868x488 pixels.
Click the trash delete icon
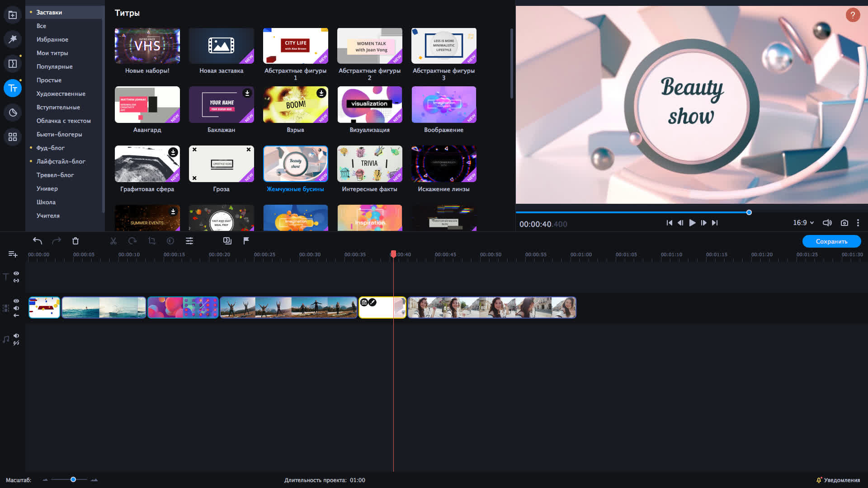click(75, 241)
